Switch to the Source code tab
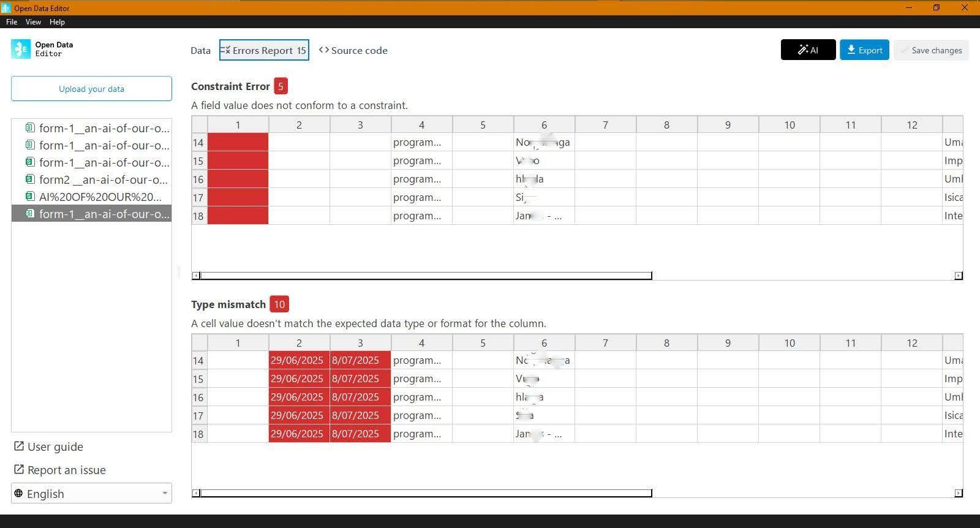The image size is (980, 528). coord(353,50)
